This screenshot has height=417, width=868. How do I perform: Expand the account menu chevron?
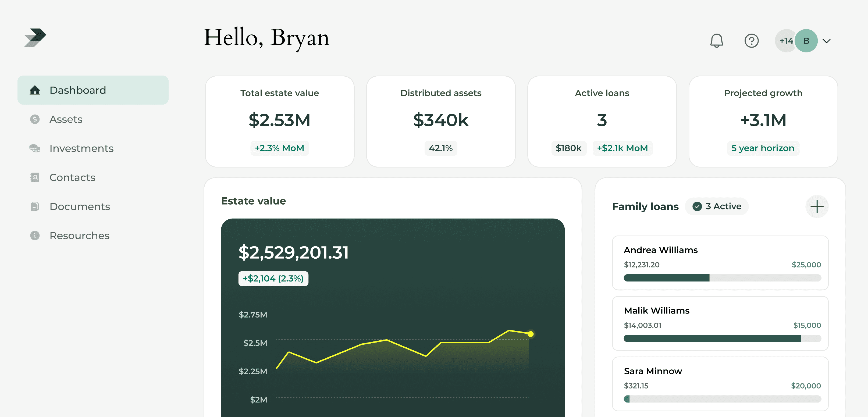(x=827, y=41)
